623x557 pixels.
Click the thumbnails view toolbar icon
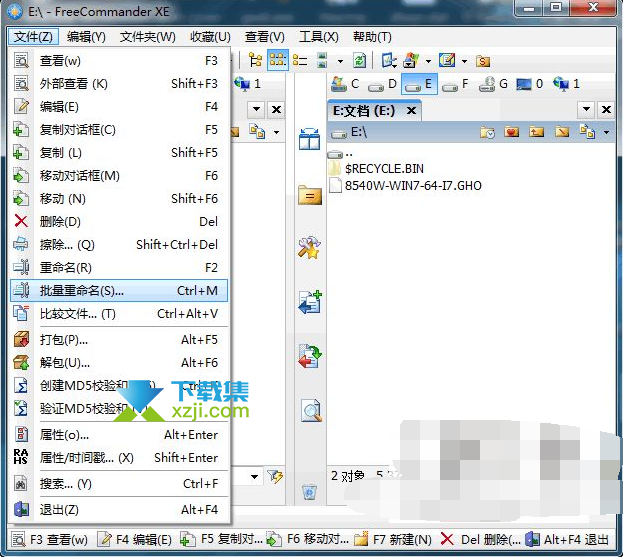point(322,61)
